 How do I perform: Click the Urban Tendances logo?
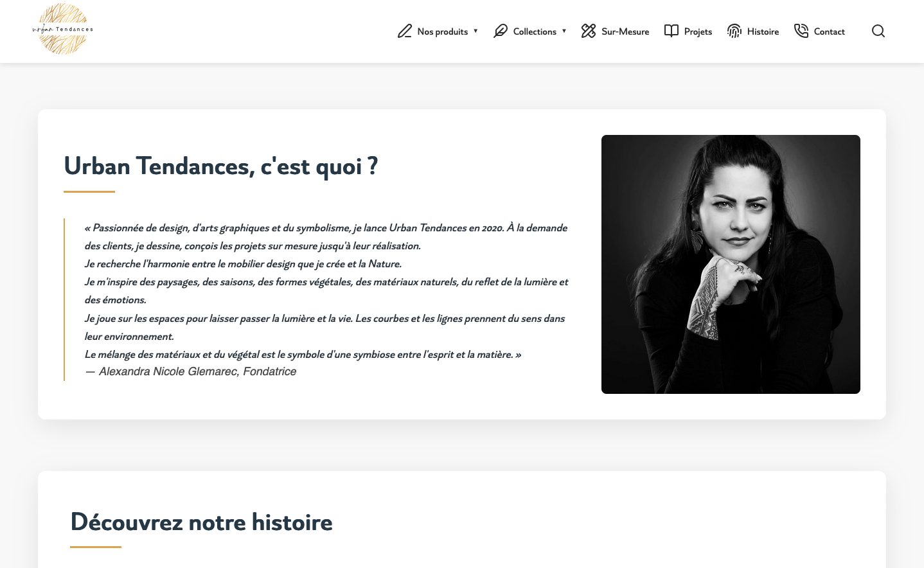pyautogui.click(x=61, y=30)
